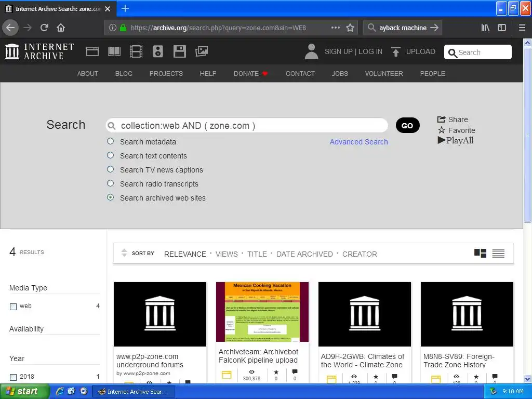
Task: Check the web media type filter
Action: click(13, 307)
